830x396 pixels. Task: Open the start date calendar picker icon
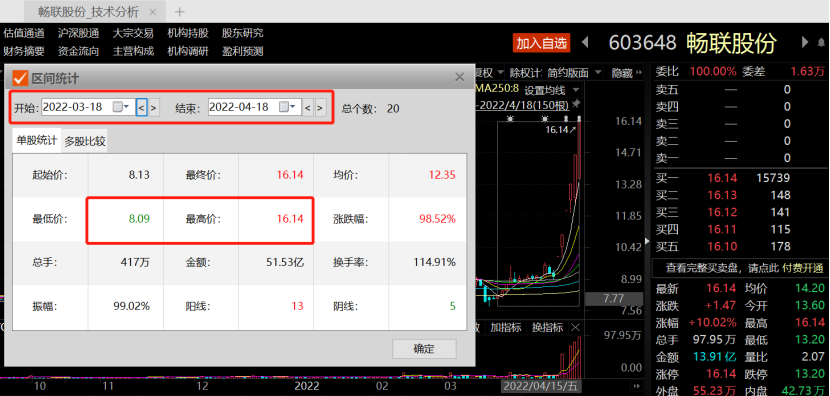click(x=121, y=107)
